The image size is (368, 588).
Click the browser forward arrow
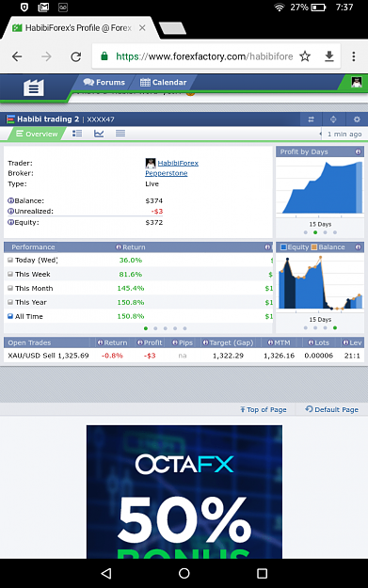(46, 56)
